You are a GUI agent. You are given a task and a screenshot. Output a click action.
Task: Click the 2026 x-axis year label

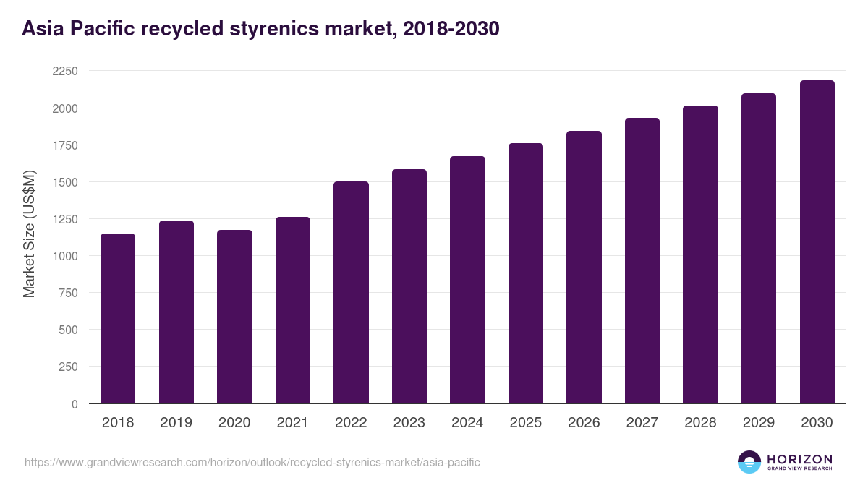[x=584, y=423]
